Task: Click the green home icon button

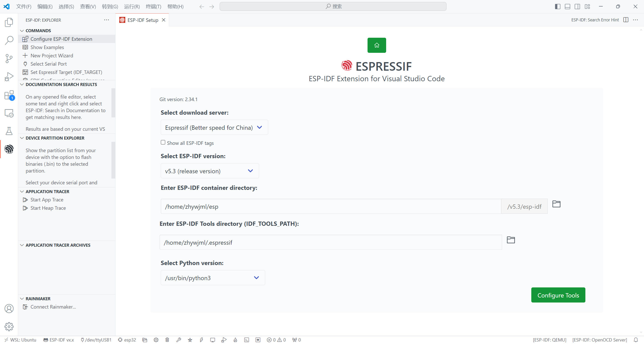Action: [377, 45]
